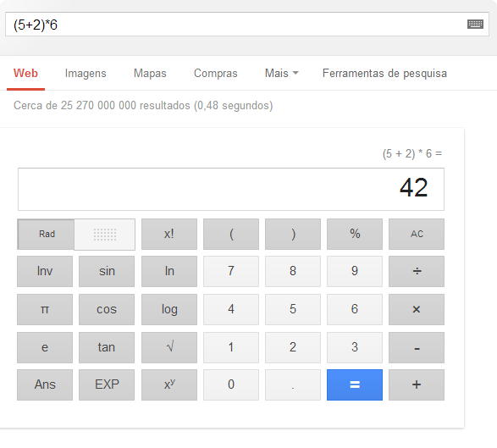Viewport: 497px width, 448px height.
Task: Insert Euler's constant e
Action: click(x=45, y=347)
